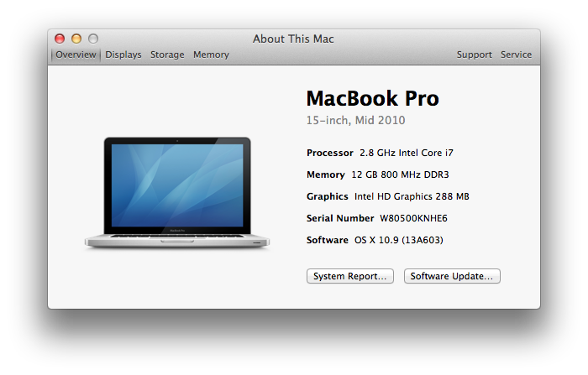The width and height of the screenshot is (588, 375).
Task: Open the Storage tab
Action: point(167,55)
